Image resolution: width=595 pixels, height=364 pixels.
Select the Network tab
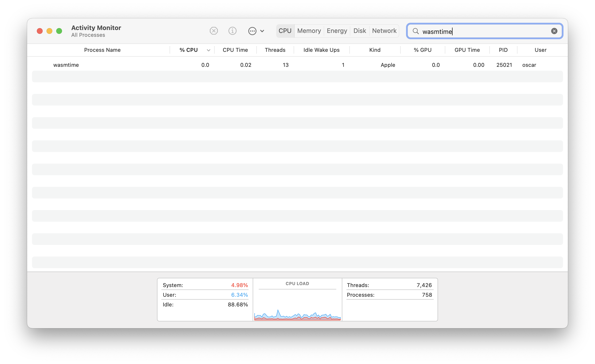384,31
